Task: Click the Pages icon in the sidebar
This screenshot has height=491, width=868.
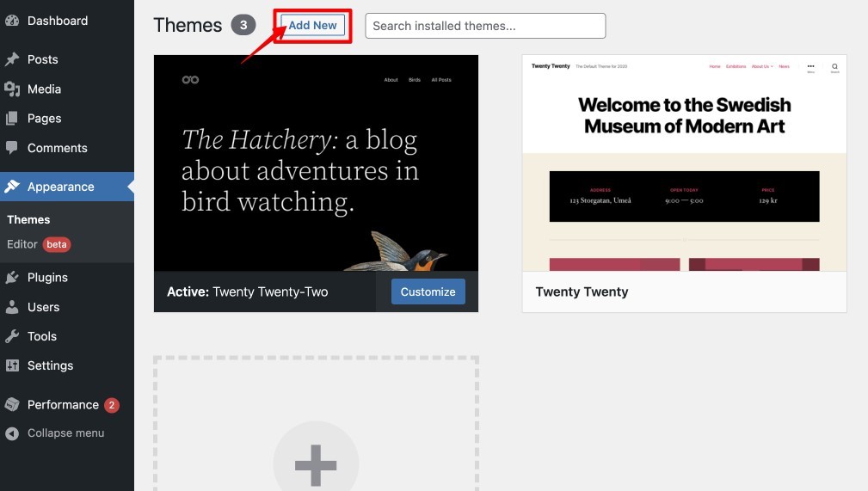Action: click(12, 118)
